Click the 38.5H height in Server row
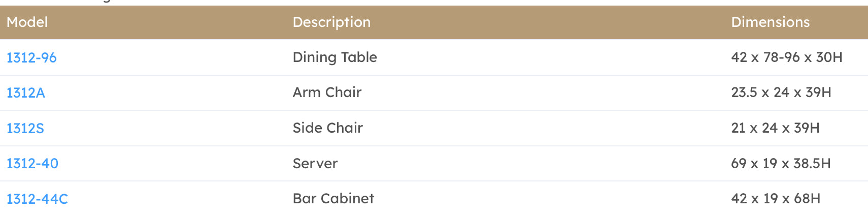 point(812,164)
